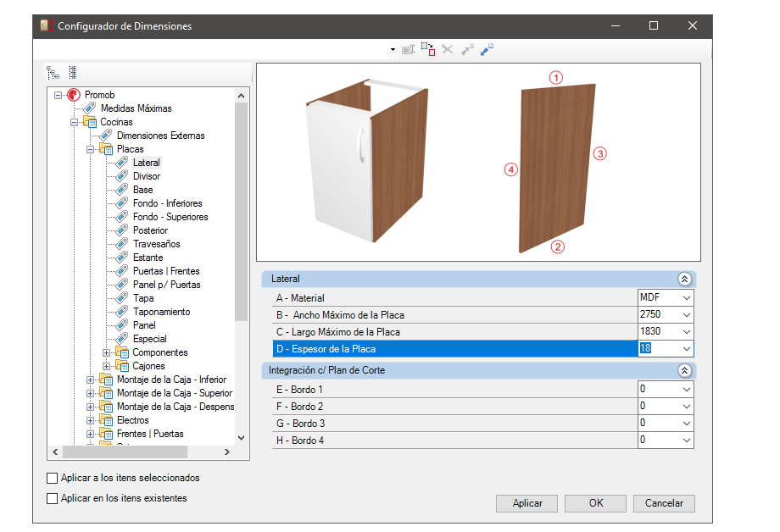Click the Placas folder icon

(106, 148)
